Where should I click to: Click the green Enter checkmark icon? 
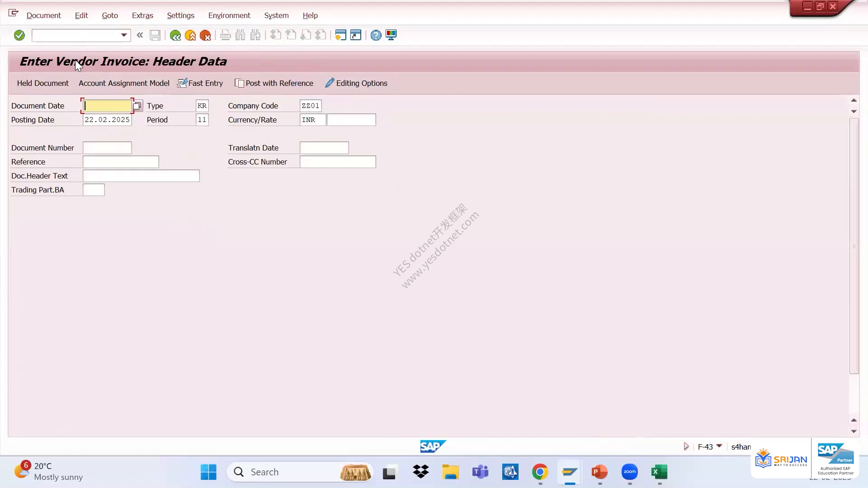(19, 35)
